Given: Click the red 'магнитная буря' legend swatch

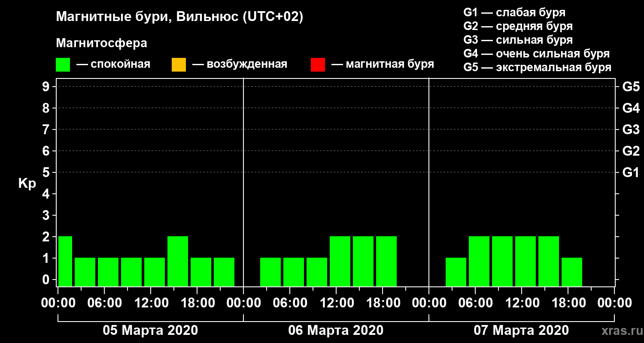Looking at the screenshot, I should click(x=318, y=65).
